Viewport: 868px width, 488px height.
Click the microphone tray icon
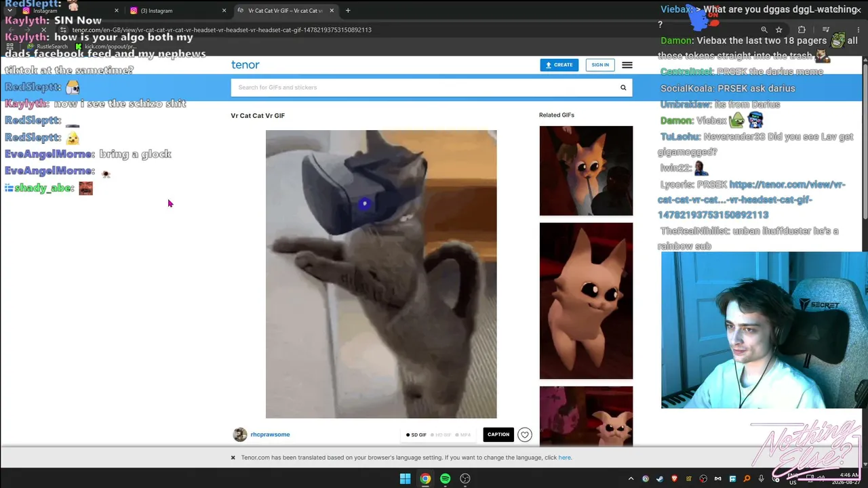coord(761,479)
